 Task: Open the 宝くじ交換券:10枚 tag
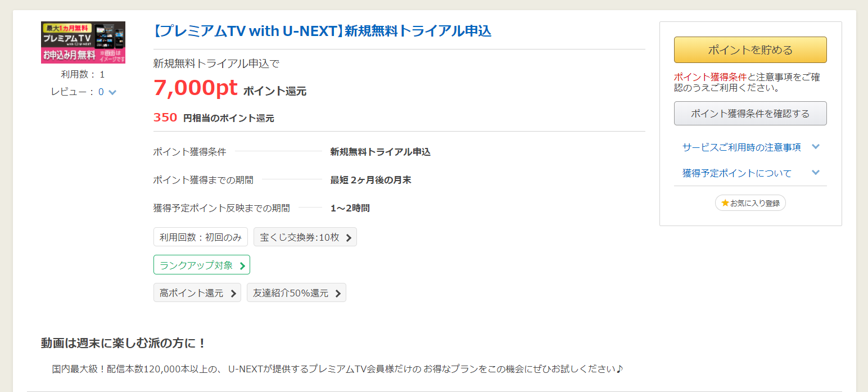(305, 237)
